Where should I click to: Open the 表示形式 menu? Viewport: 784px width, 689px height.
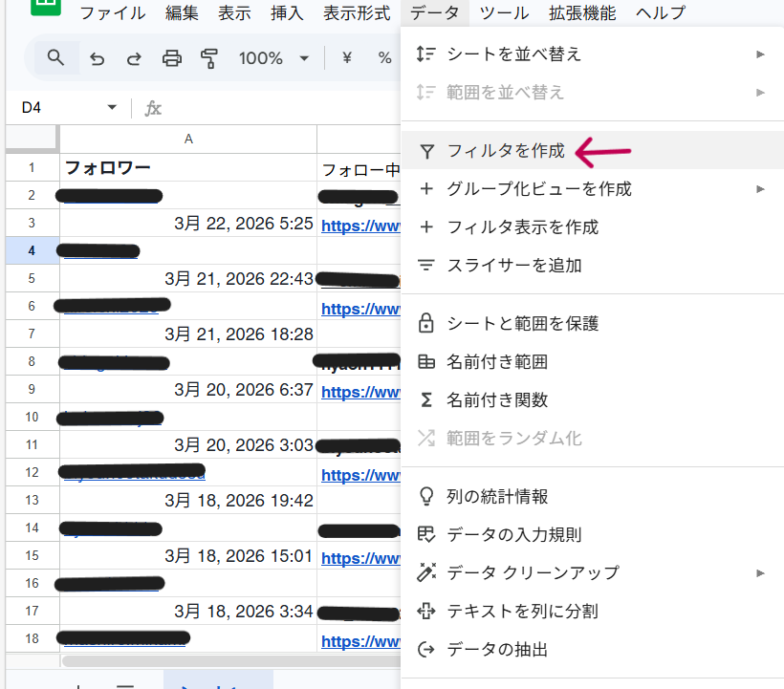click(x=356, y=13)
